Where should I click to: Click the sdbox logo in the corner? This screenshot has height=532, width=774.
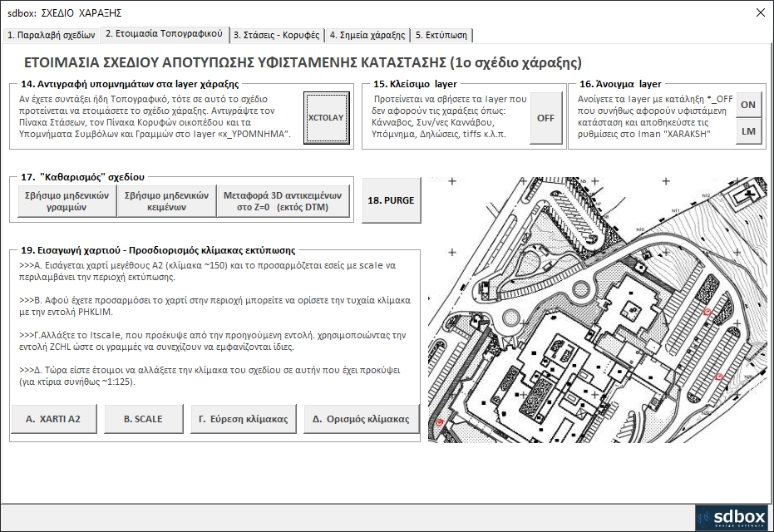click(x=732, y=517)
